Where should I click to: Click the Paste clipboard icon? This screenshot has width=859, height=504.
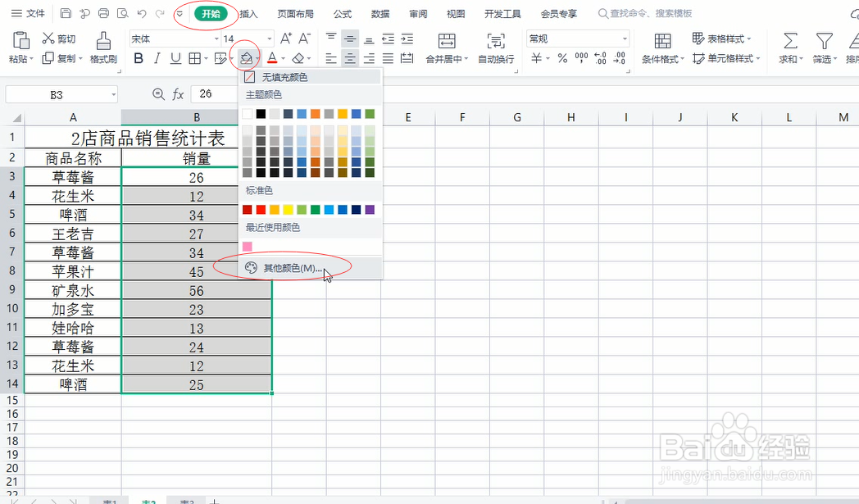[20, 40]
